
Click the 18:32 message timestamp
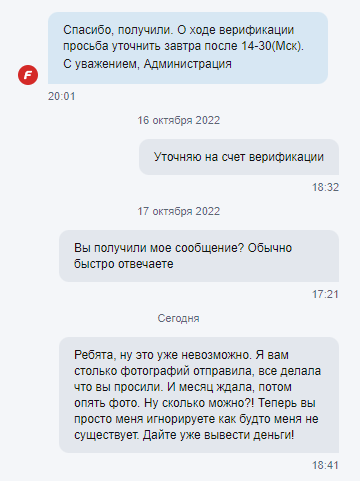pos(325,187)
